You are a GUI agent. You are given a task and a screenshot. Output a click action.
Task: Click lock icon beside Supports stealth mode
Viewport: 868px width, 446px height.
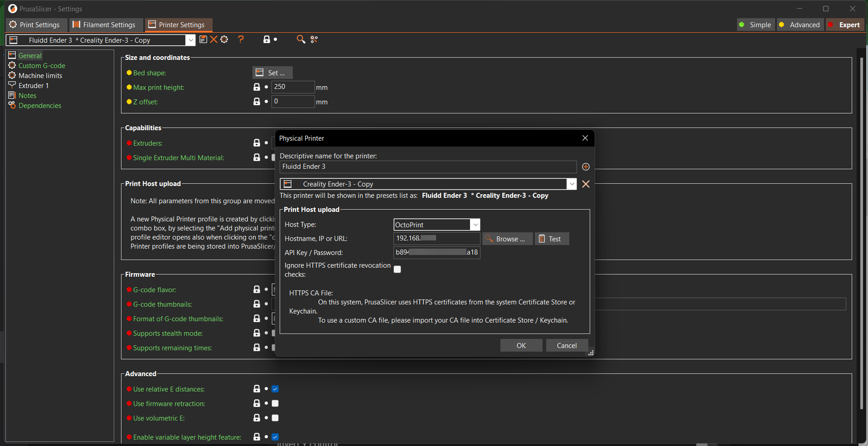[x=257, y=333]
